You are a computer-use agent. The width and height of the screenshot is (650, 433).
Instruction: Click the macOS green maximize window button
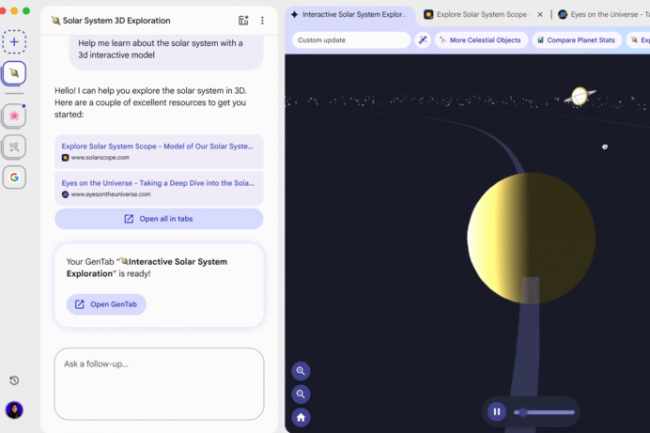pyautogui.click(x=26, y=11)
